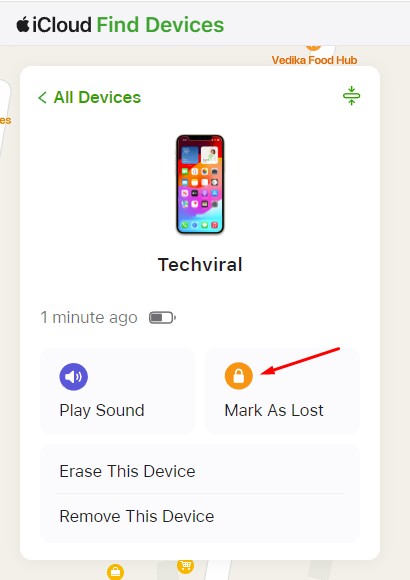Go back to All Devices
The width and height of the screenshot is (410, 580).
click(x=97, y=97)
